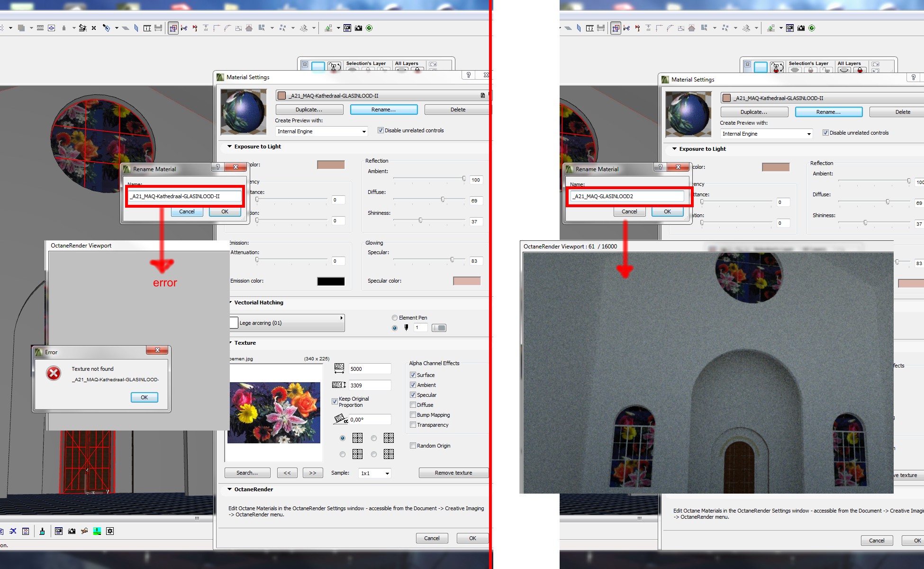This screenshot has width=924, height=569.
Task: Toggle the Specular alpha channel checkbox
Action: (x=413, y=395)
